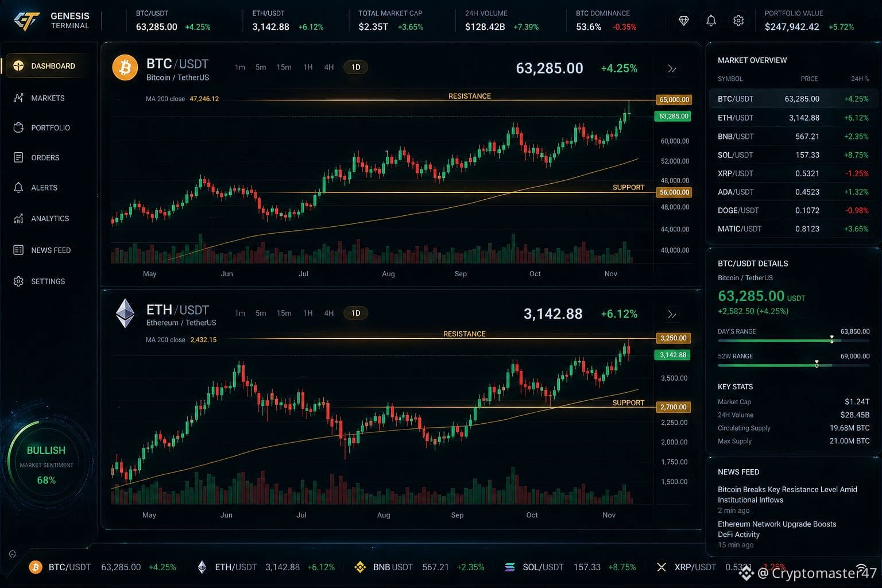
Task: Click the News Feed icon in sidebar
Action: [18, 250]
